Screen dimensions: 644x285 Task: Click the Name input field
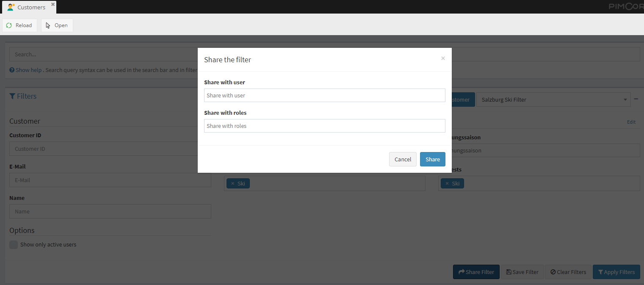[x=110, y=211]
